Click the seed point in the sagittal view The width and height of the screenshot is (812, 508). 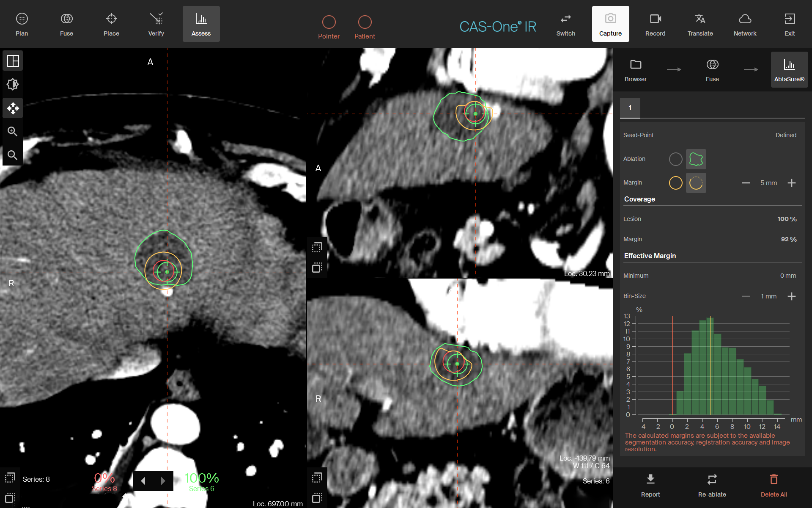click(x=475, y=114)
